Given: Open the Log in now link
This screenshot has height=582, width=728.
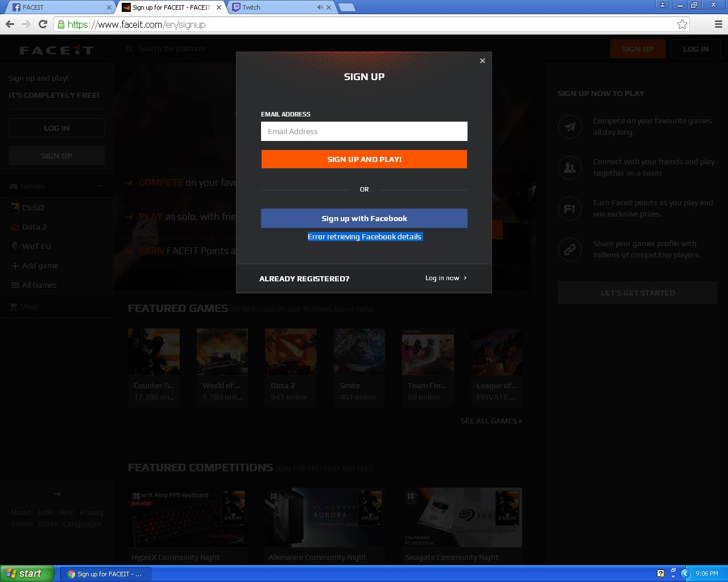Looking at the screenshot, I should point(442,278).
